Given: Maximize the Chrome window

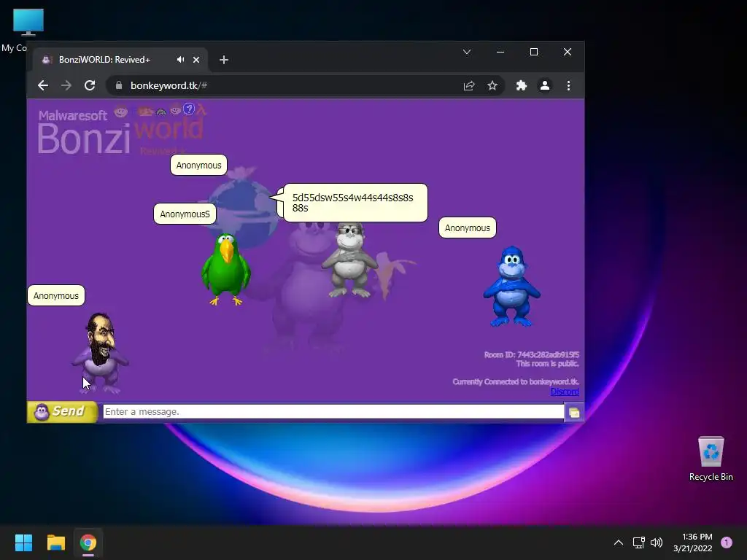Looking at the screenshot, I should click(x=534, y=52).
